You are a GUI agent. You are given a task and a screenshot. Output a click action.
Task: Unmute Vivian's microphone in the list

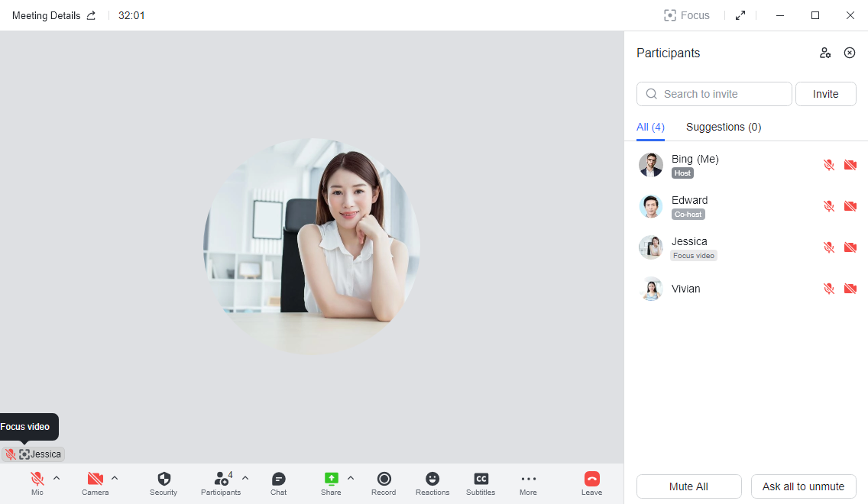point(828,289)
